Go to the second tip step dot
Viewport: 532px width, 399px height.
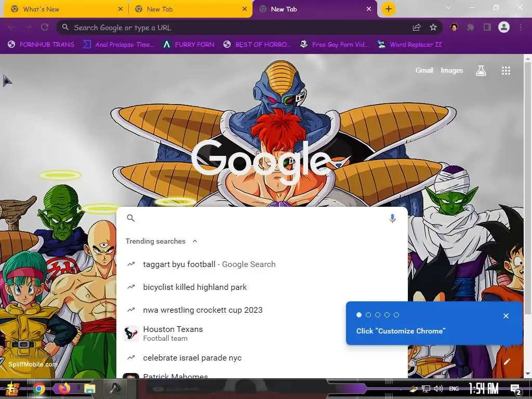[x=368, y=315]
